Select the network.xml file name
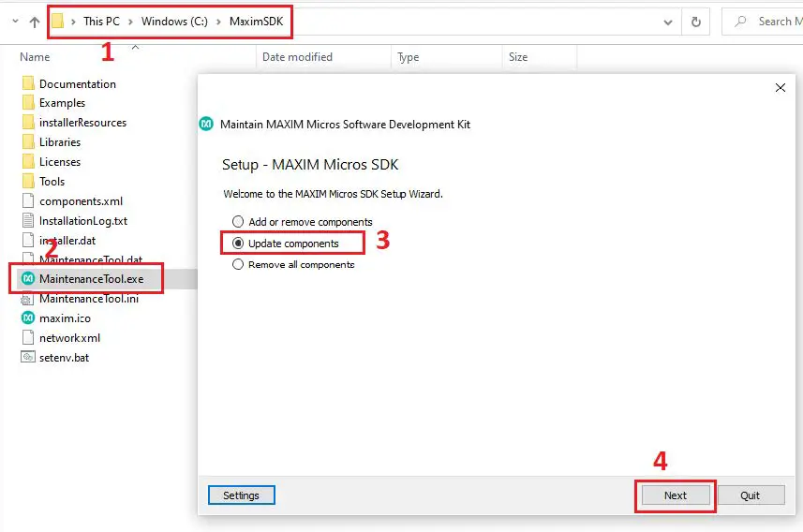This screenshot has width=803, height=532. [x=69, y=338]
